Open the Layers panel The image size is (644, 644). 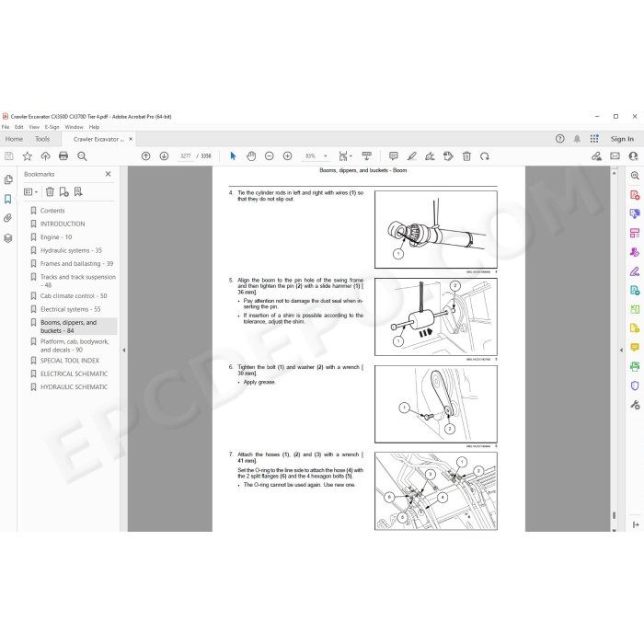point(7,237)
